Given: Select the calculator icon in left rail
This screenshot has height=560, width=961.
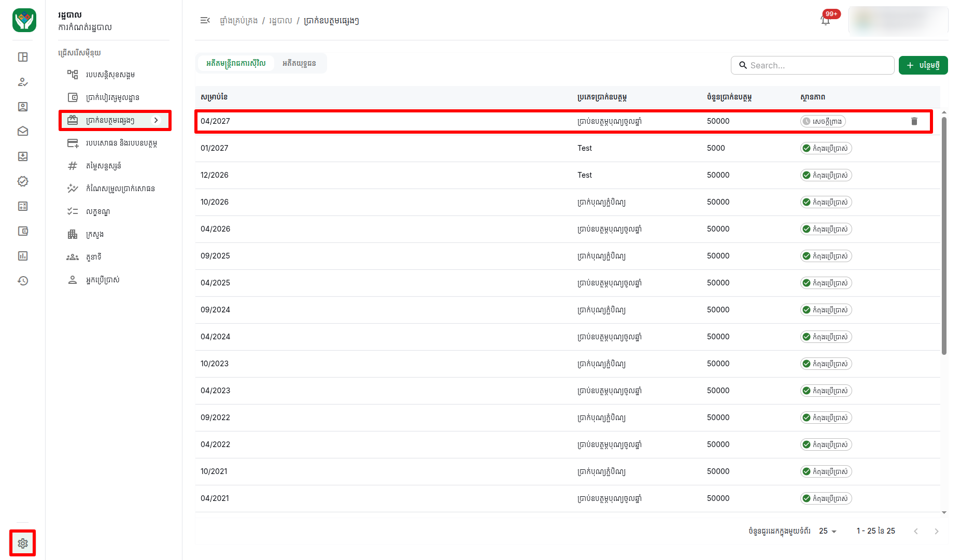Looking at the screenshot, I should (23, 206).
